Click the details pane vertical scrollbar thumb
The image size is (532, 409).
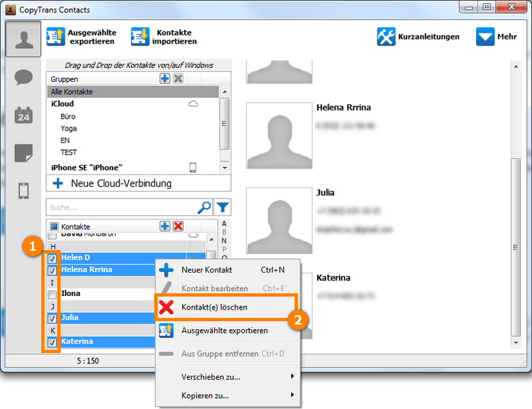[516, 247]
